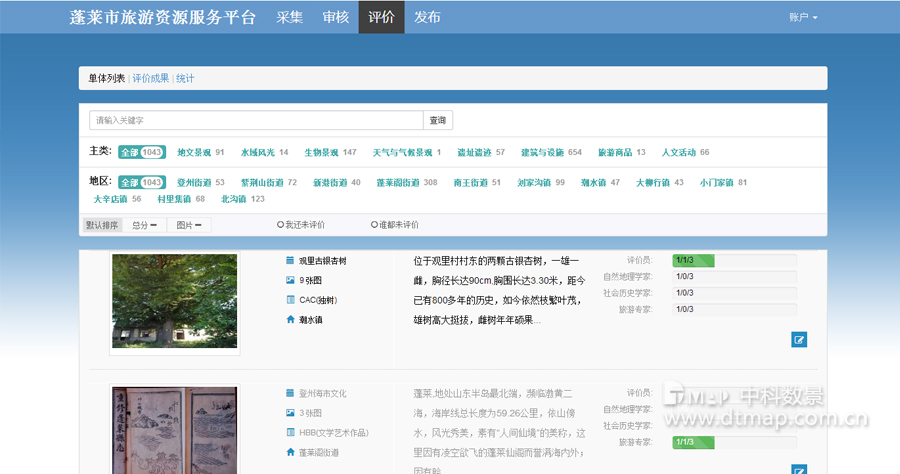Select the 我还未评价 radio option

281,225
